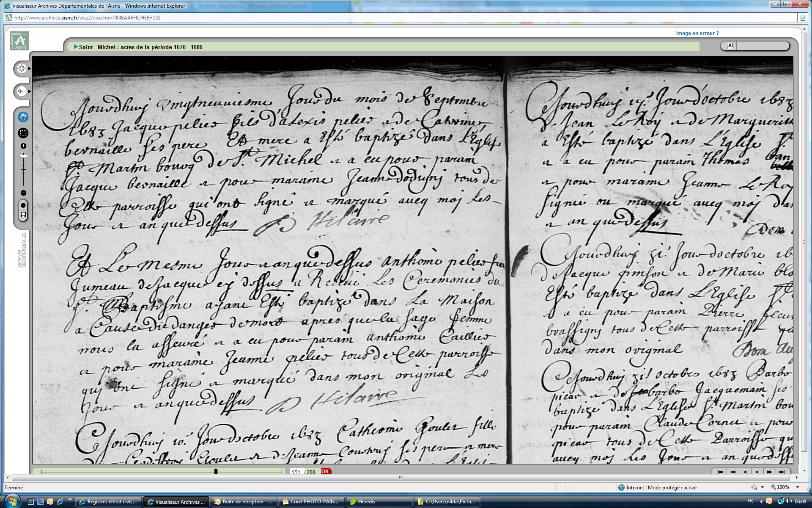Click the floppy disk save image icon
The height and width of the screenshot is (508, 812).
pyautogui.click(x=23, y=215)
